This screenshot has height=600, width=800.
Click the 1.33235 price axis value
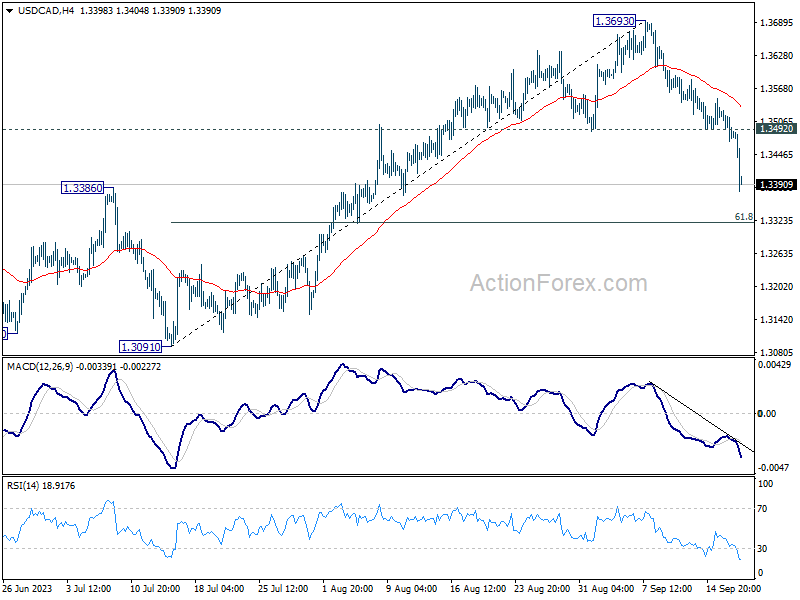777,220
